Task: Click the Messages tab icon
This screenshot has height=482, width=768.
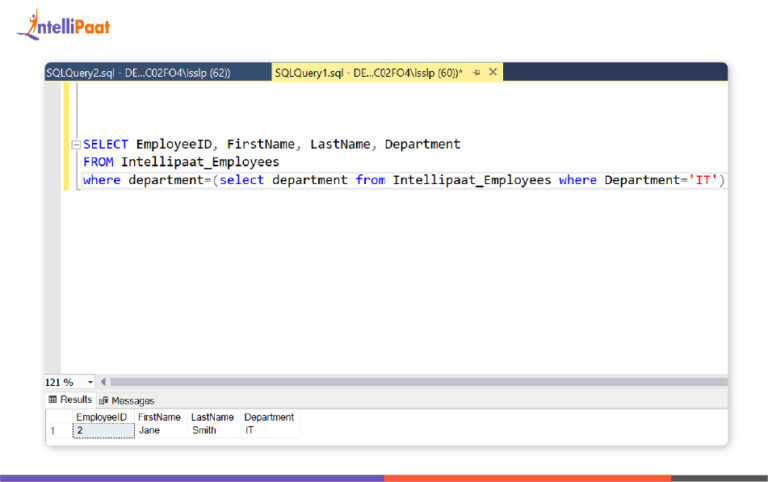Action: pyautogui.click(x=103, y=401)
